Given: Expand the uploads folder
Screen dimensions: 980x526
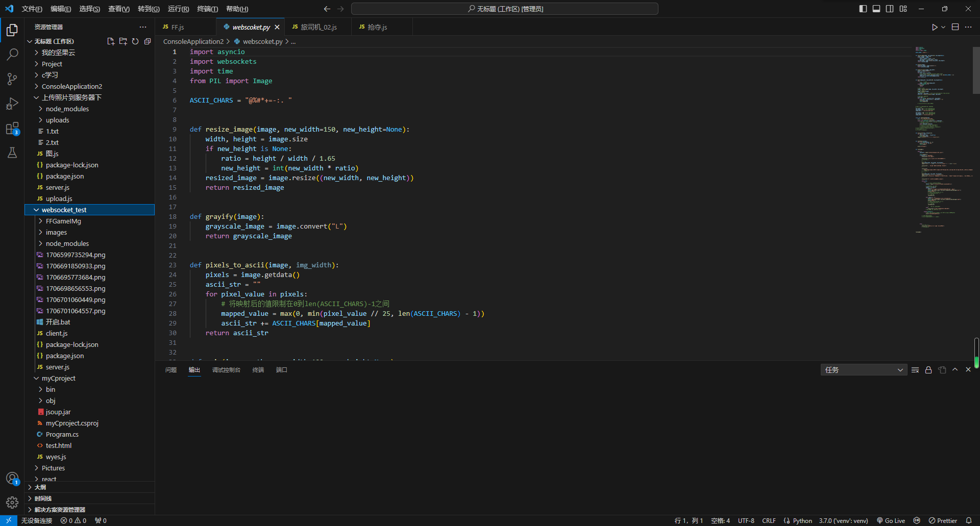Looking at the screenshot, I should click(x=89, y=120).
